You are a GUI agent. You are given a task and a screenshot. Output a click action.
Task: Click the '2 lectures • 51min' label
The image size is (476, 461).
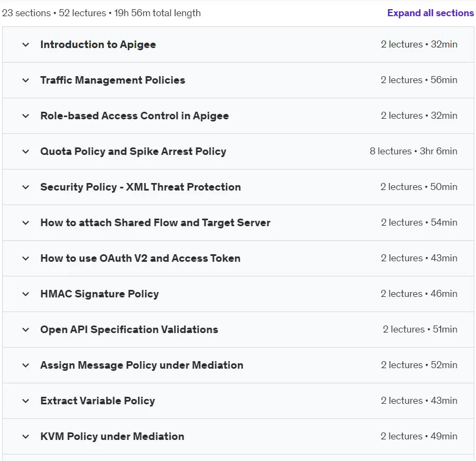[420, 329]
